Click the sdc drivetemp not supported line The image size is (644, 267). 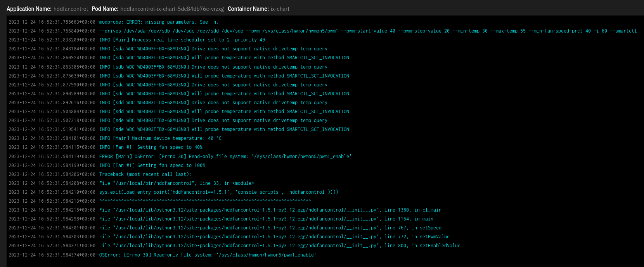213,85
